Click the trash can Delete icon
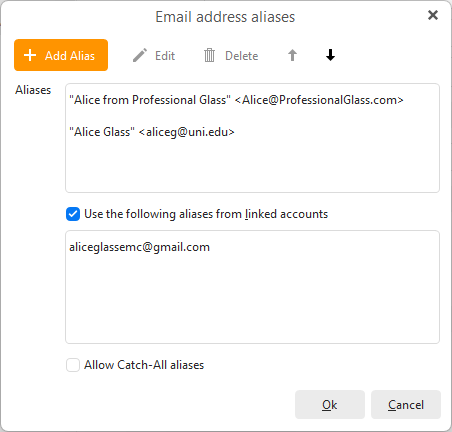The height and width of the screenshot is (432, 452). coord(209,55)
